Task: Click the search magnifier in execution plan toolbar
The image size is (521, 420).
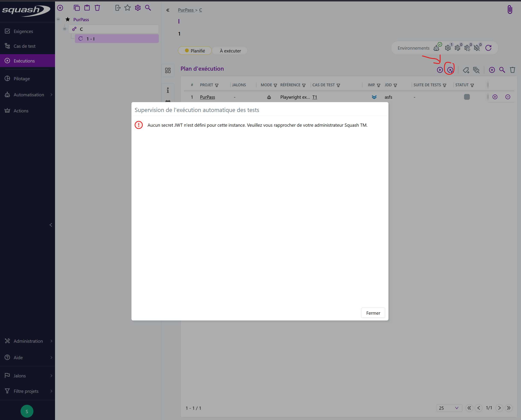Action: coord(502,70)
